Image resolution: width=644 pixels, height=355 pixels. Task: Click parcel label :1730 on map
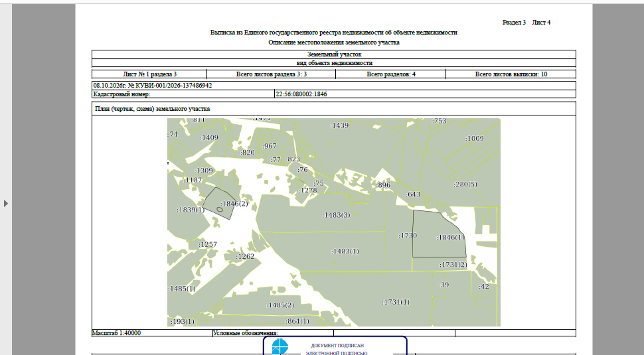[408, 236]
